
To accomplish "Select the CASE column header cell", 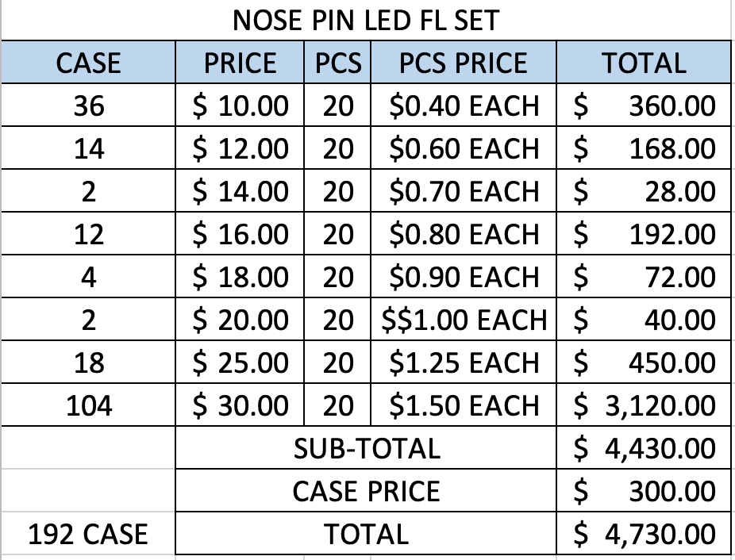I will click(x=88, y=63).
